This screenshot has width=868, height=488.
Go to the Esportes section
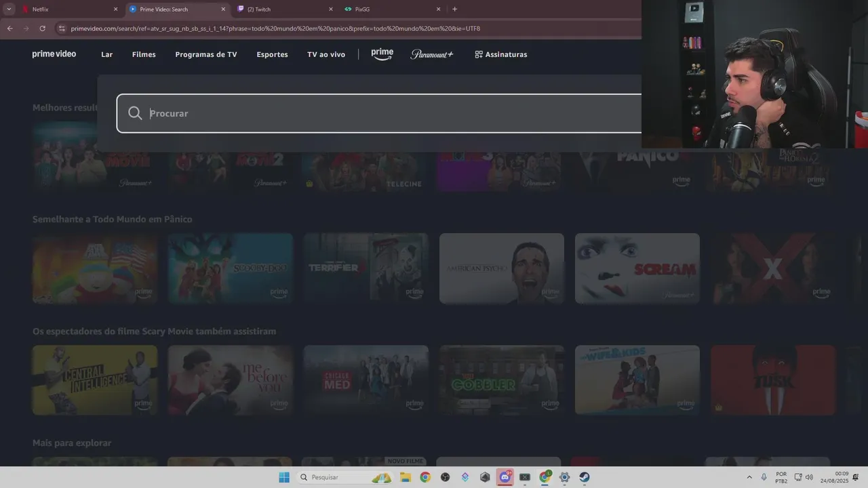click(272, 54)
